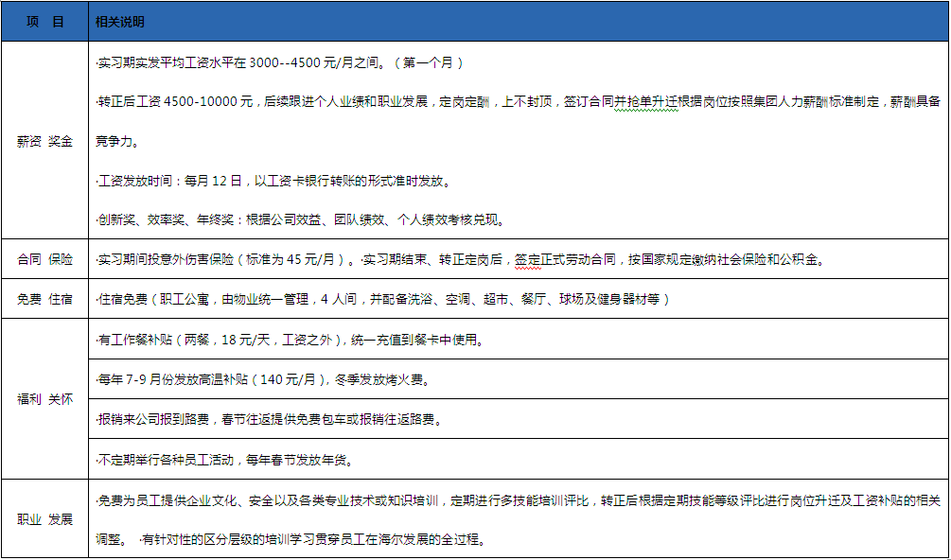
Task: Click the 相关说明 header cell
Action: [x=120, y=22]
